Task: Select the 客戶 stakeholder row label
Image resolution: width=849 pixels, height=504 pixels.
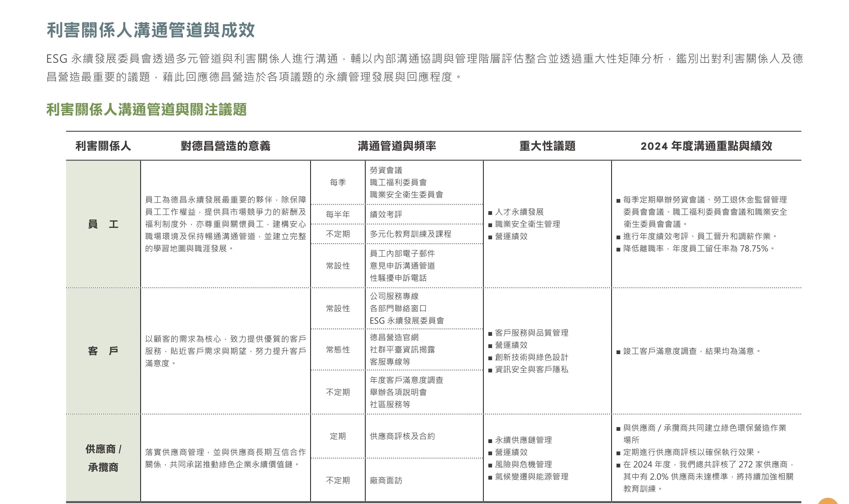Action: click(x=103, y=351)
